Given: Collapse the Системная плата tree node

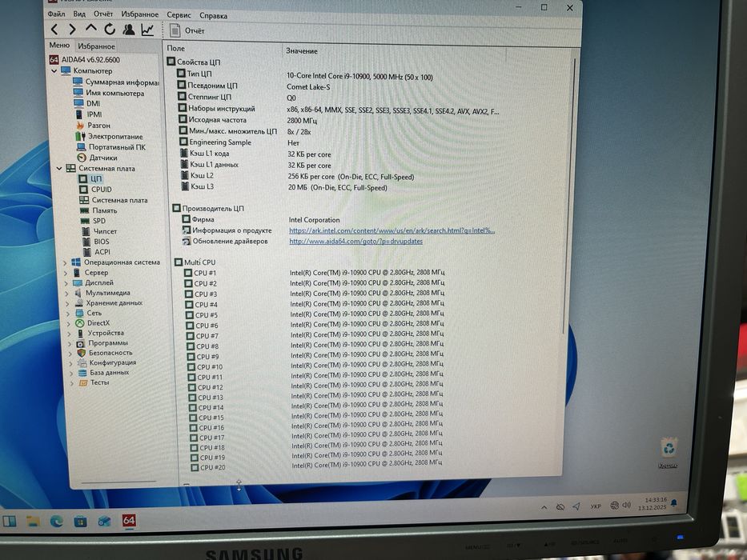Looking at the screenshot, I should click(x=59, y=168).
